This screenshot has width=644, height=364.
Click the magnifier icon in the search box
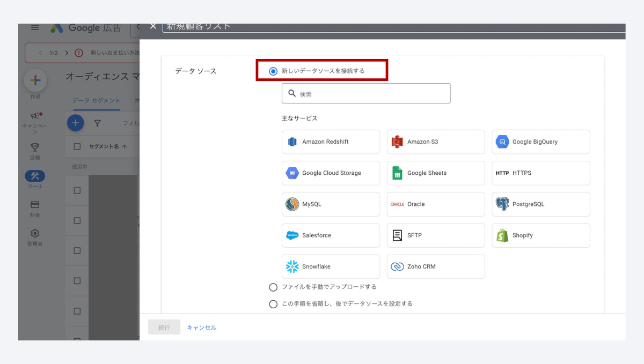292,93
